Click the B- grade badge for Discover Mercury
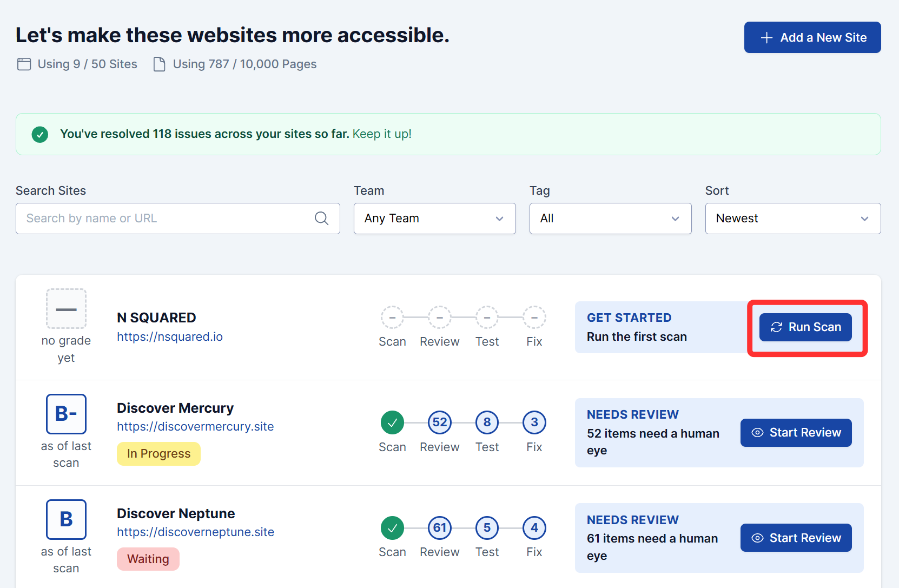The height and width of the screenshot is (588, 899). click(66, 414)
